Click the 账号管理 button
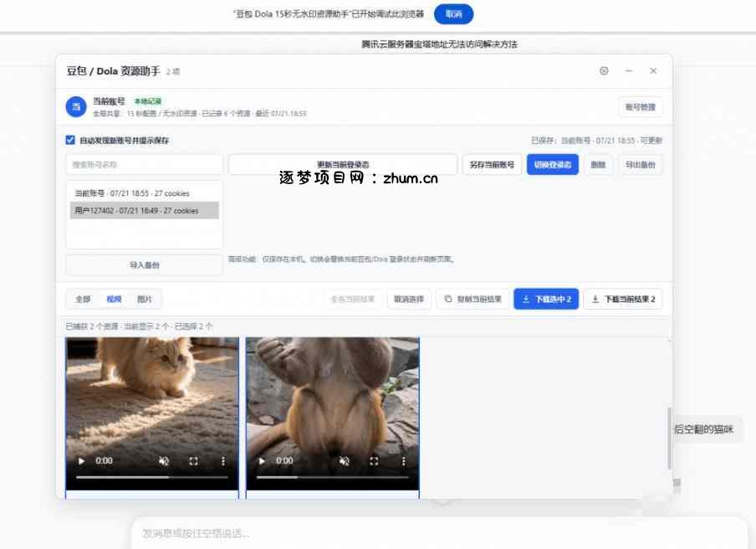Image resolution: width=756 pixels, height=549 pixels. tap(641, 107)
